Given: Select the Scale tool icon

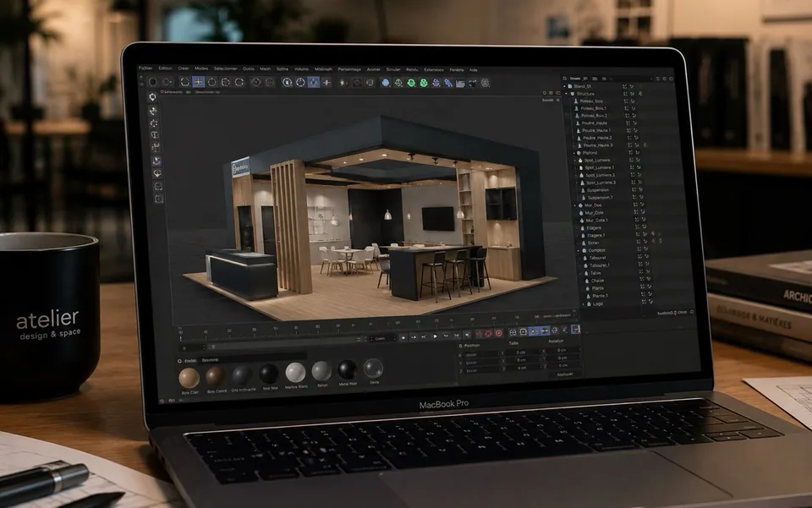Looking at the screenshot, I should (211, 82).
